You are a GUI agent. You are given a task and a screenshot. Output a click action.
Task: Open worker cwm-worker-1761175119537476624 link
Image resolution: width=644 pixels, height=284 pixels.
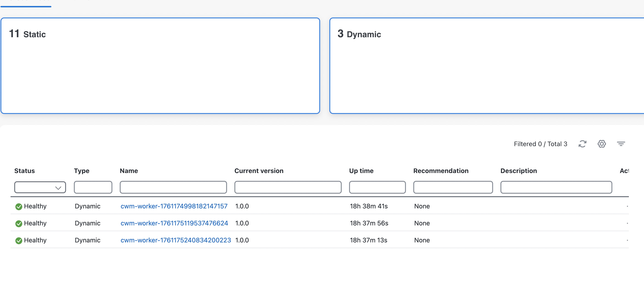(x=174, y=223)
